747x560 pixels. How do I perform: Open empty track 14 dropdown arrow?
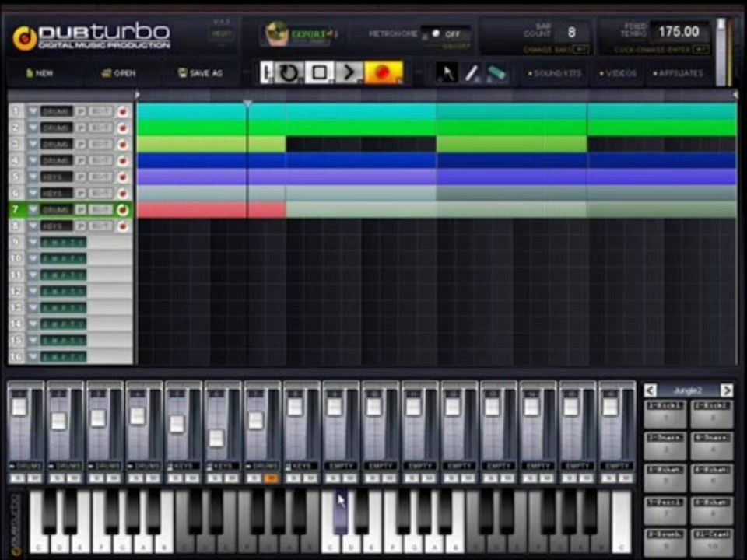coord(33,324)
